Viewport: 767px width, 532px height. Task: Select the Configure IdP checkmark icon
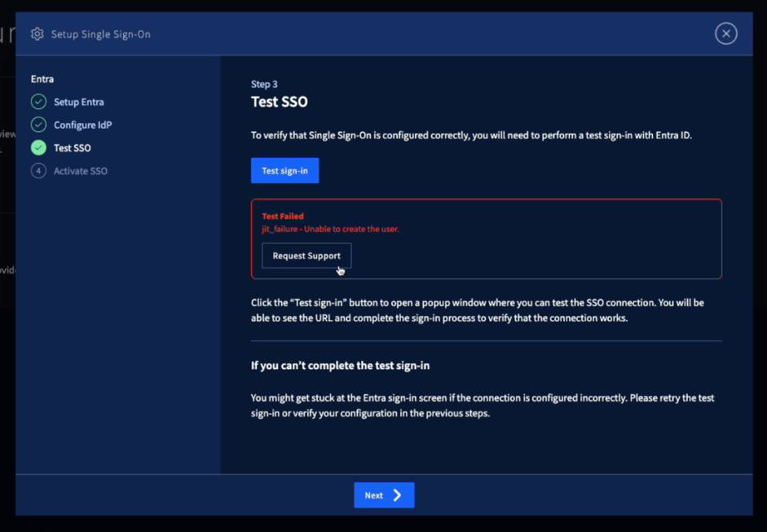pyautogui.click(x=38, y=125)
